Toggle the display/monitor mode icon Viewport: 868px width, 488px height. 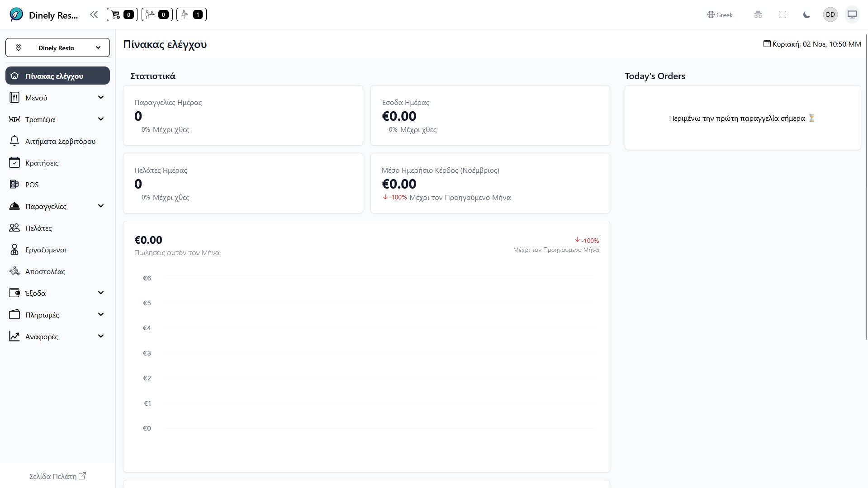tap(852, 14)
